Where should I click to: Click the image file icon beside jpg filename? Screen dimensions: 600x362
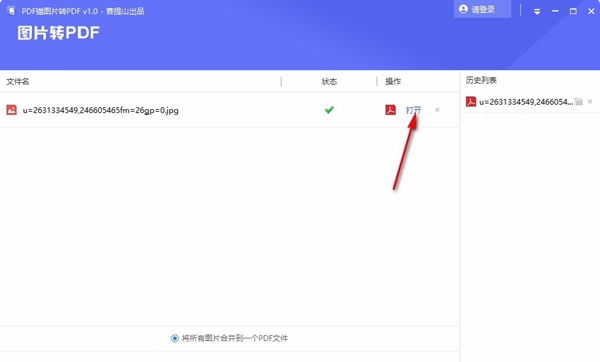coord(11,110)
